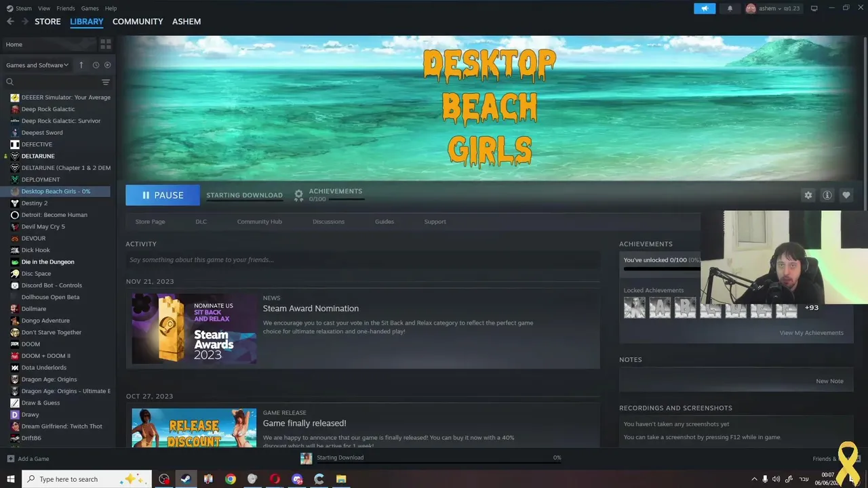Viewport: 868px width, 488px height.
Task: Open game settings gear icon
Action: pos(808,195)
